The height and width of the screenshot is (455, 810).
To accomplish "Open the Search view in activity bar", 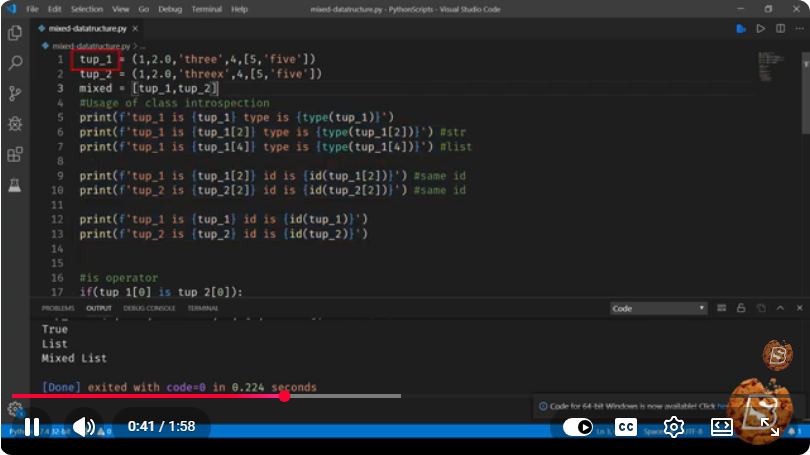I will click(15, 63).
